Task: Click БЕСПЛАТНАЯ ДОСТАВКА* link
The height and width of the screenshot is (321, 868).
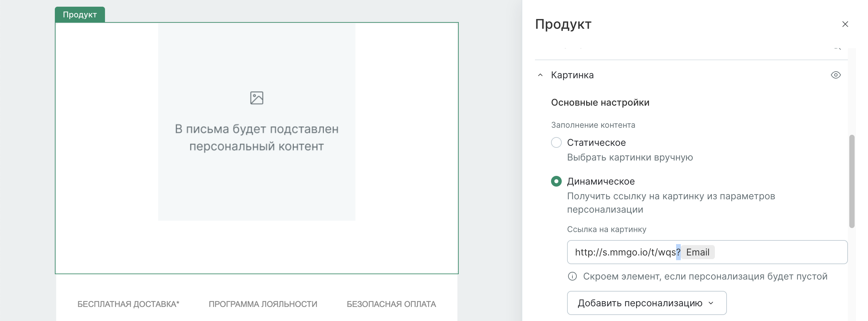Action: point(128,304)
